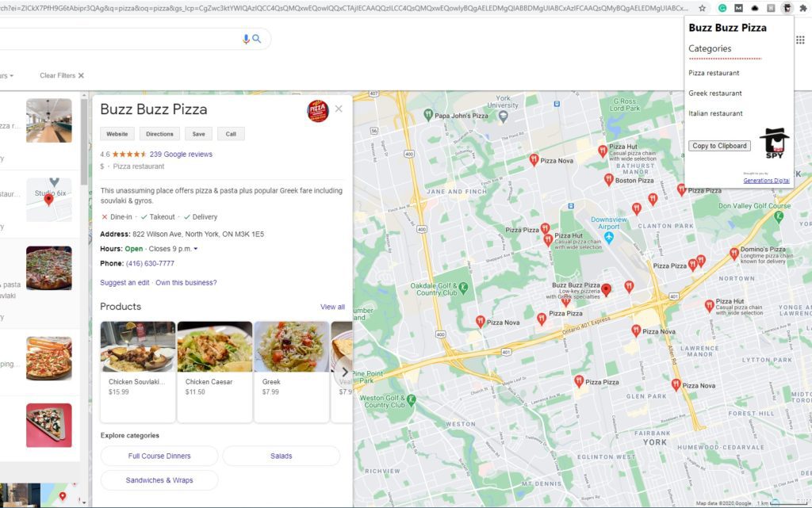812x508 pixels.
Task: Click the Buzz Buzz Pizza logo image
Action: pos(318,111)
